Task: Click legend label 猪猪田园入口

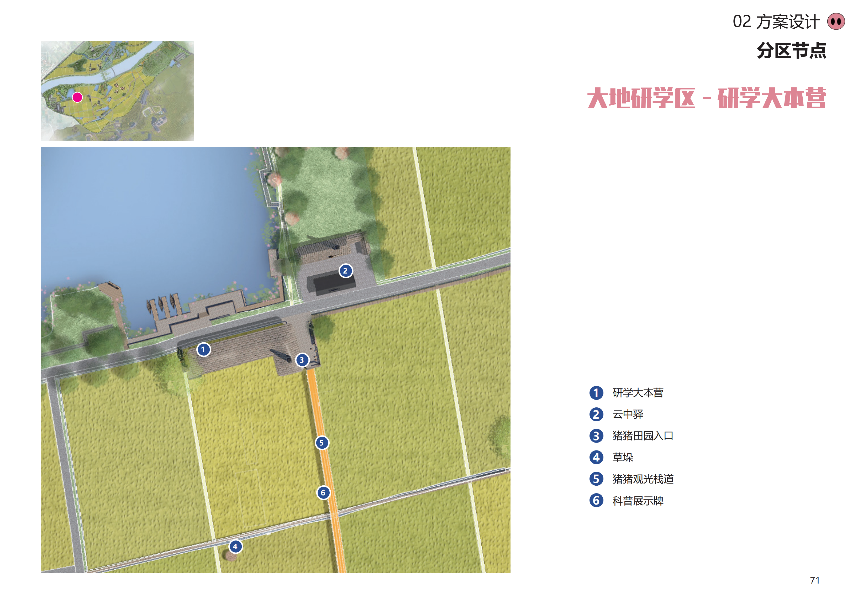Action: click(643, 436)
